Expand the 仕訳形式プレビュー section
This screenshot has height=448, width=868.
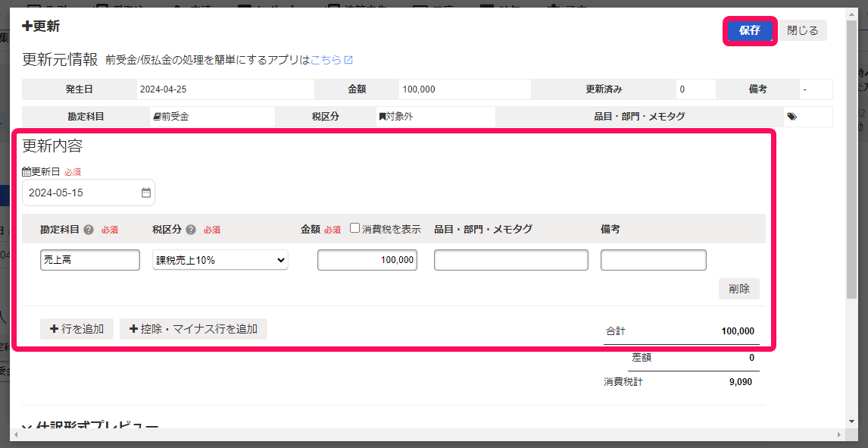(x=90, y=427)
